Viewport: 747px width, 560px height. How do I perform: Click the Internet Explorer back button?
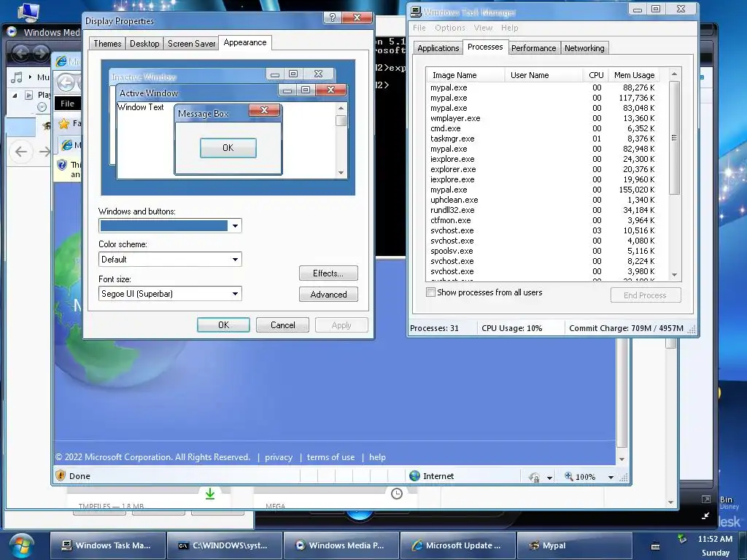(66, 83)
